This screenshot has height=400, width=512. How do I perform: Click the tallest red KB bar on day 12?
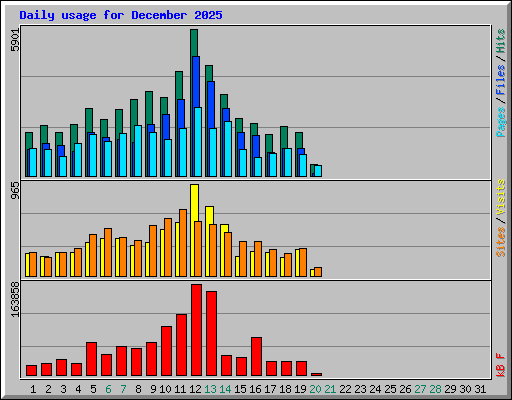(196, 330)
